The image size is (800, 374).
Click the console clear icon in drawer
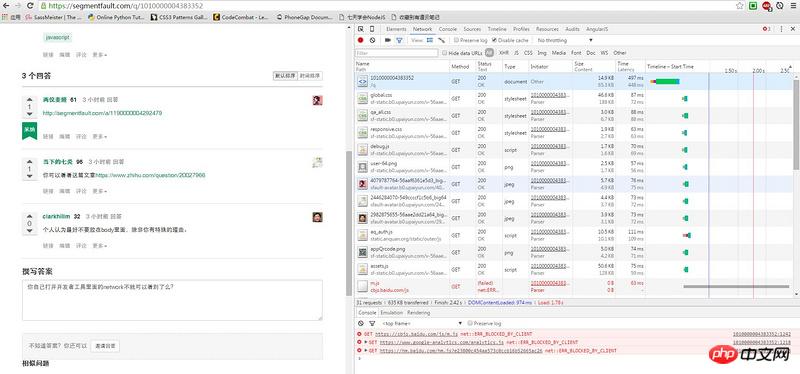pyautogui.click(x=360, y=323)
